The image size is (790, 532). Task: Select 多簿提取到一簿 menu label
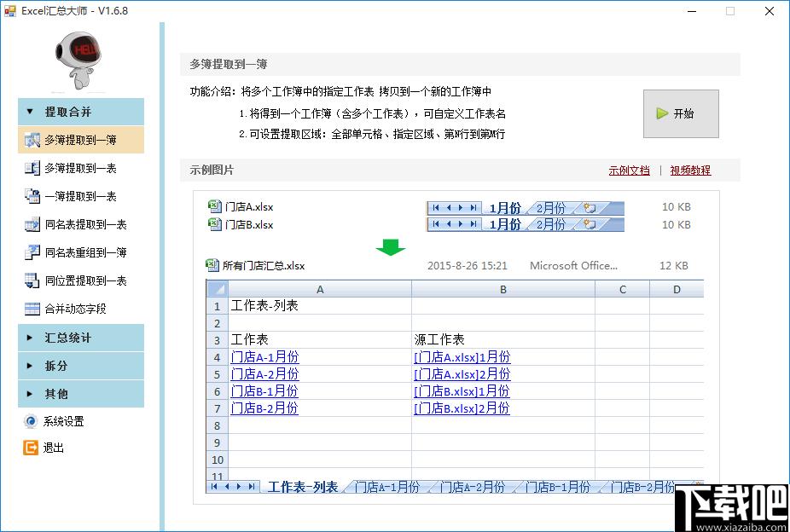(80, 140)
